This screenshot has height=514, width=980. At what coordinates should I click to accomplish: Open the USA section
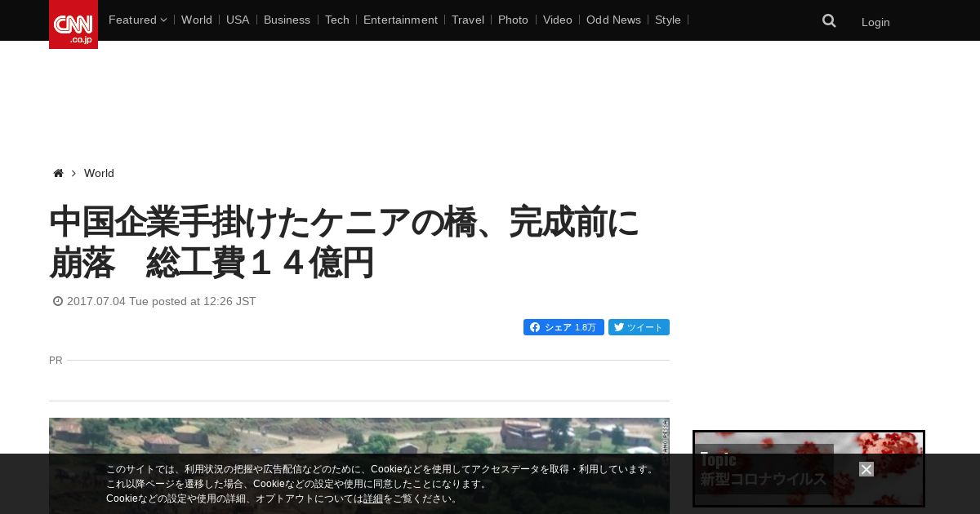point(238,20)
